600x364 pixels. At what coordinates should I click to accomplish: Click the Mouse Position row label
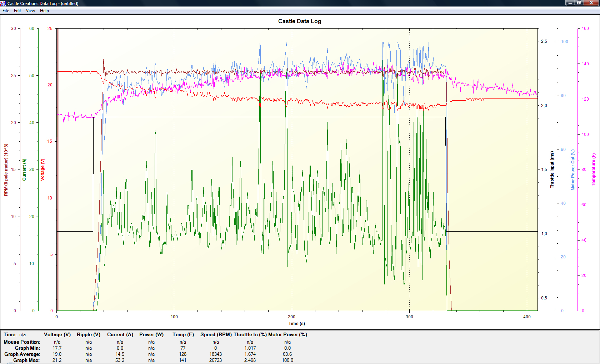[x=22, y=342]
